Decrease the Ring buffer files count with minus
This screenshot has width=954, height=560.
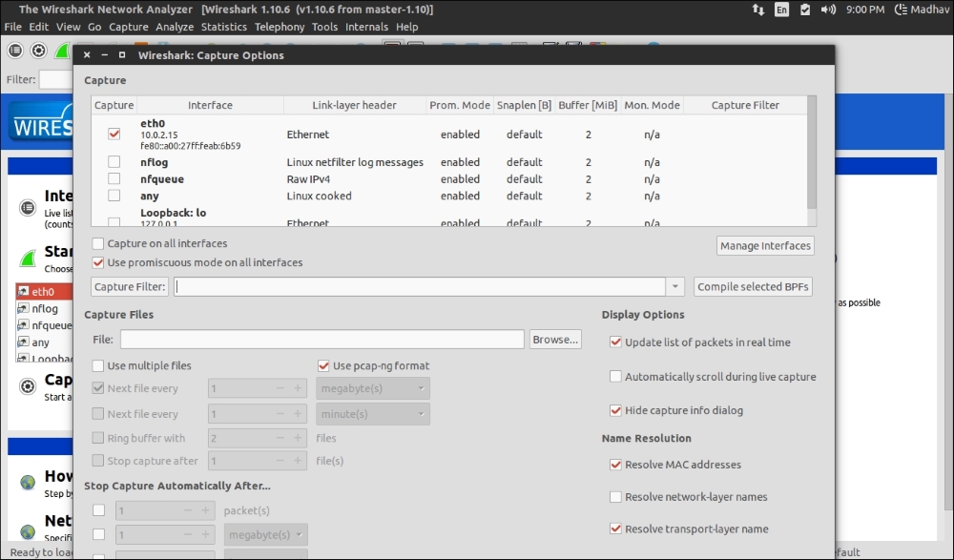[280, 438]
